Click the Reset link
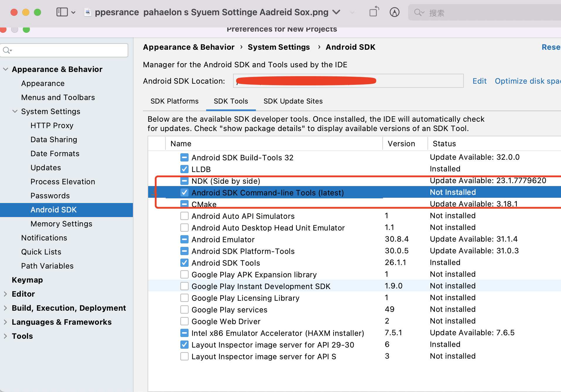This screenshot has width=561, height=392. click(x=551, y=47)
